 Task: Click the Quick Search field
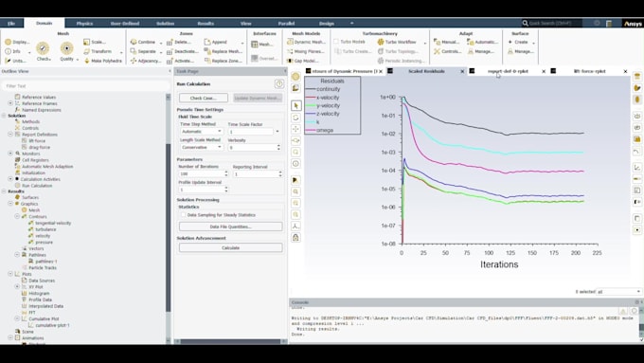(x=551, y=23)
